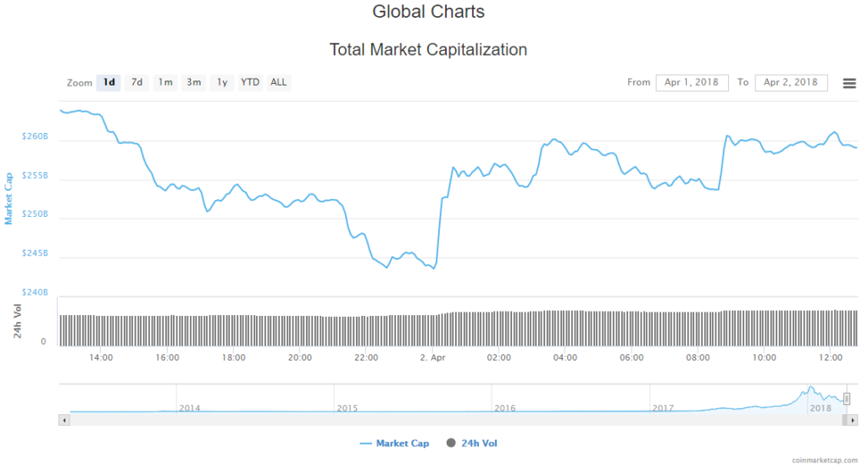The width and height of the screenshot is (868, 465).
Task: Click the navigator right scroll arrow
Action: [852, 420]
